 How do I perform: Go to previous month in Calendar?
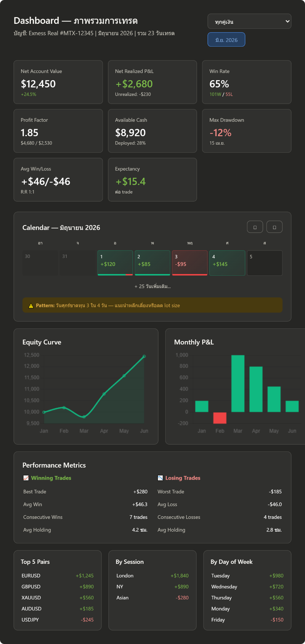pyautogui.click(x=255, y=227)
